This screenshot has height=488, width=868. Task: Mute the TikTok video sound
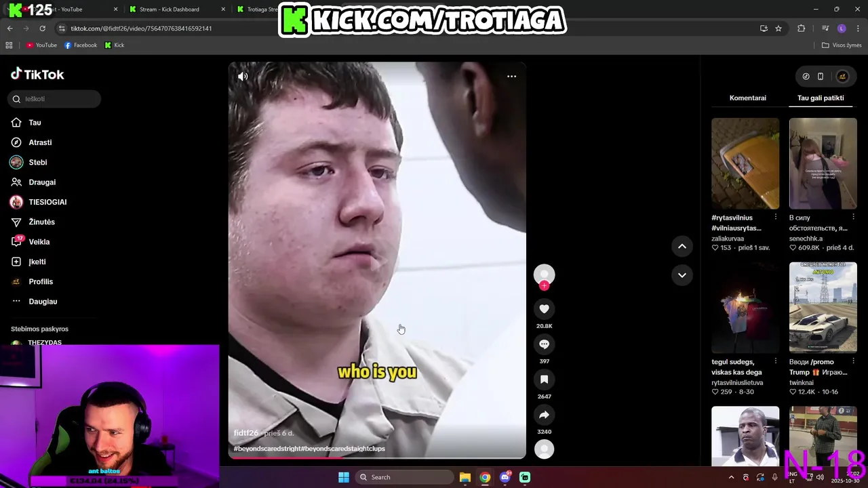[x=243, y=77]
